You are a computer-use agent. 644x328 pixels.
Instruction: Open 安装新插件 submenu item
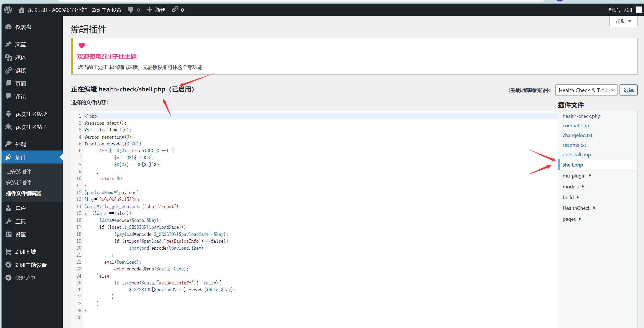[18, 183]
